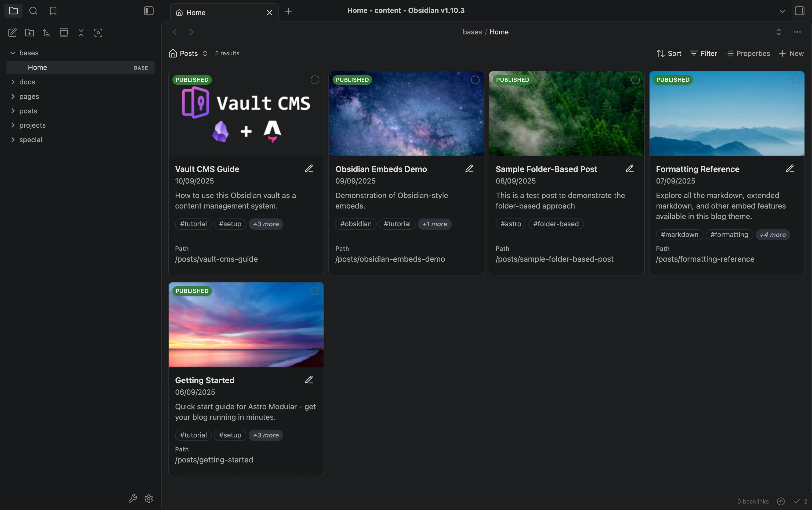This screenshot has width=812, height=510.
Task: Change file explorer sort order
Action: (47, 33)
